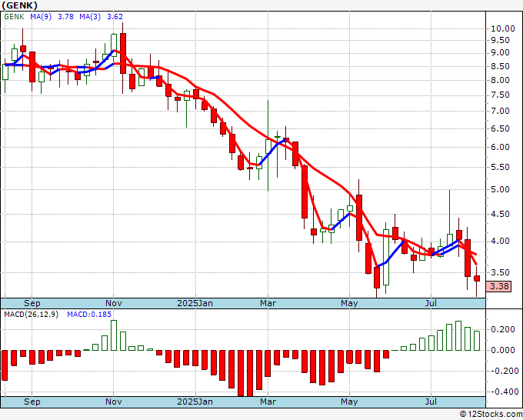Click May on the price chart time axis
The image size is (523, 420).
click(349, 303)
